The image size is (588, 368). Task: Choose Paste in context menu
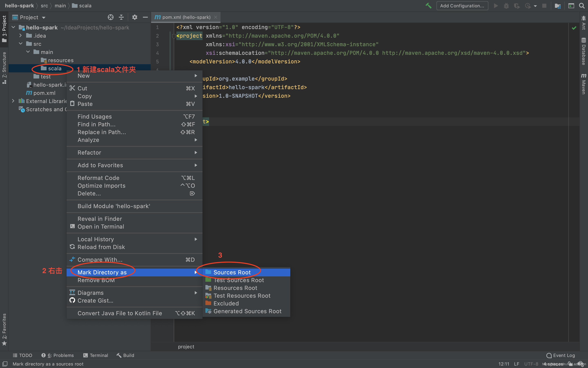point(134,104)
